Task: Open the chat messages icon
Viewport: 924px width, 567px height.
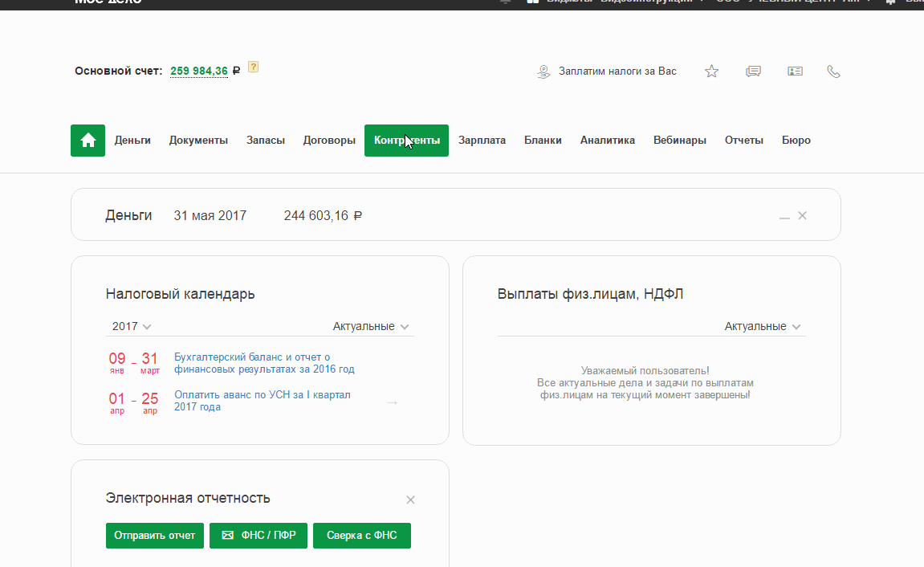Action: pyautogui.click(x=753, y=71)
